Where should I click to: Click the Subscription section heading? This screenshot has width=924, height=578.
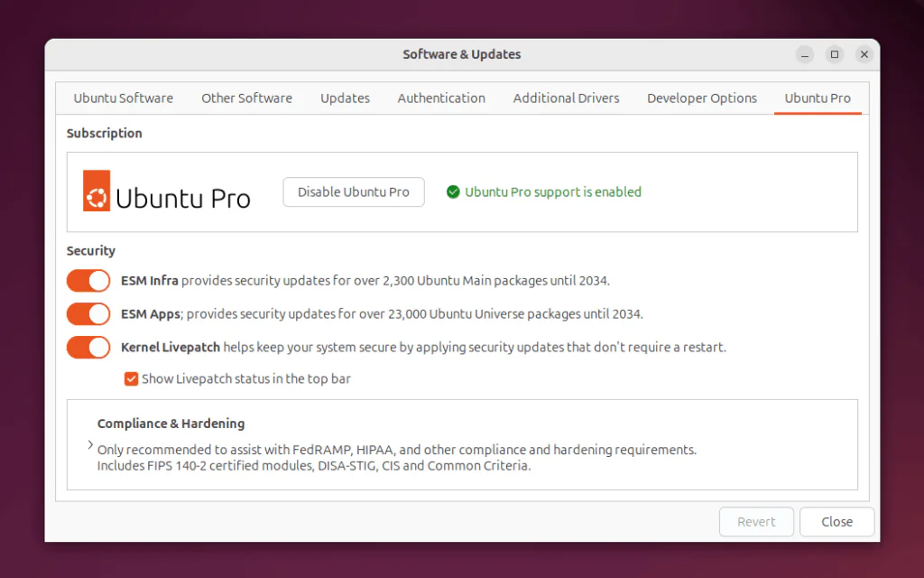[x=104, y=133]
